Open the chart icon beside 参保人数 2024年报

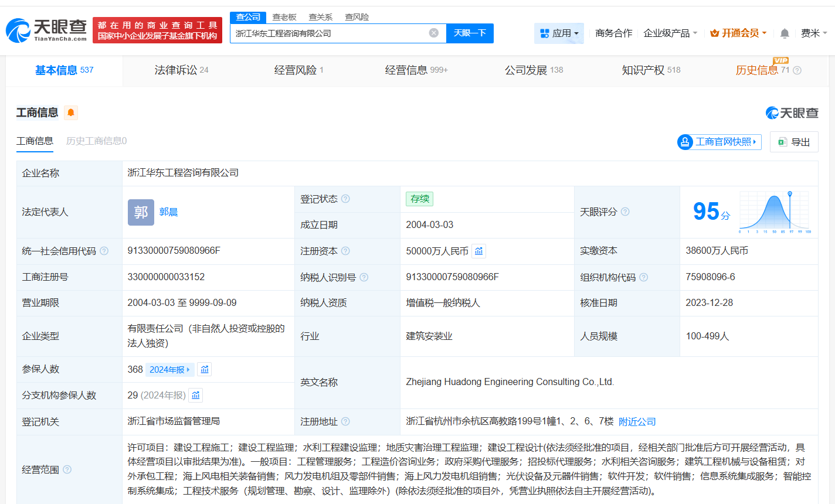(204, 369)
